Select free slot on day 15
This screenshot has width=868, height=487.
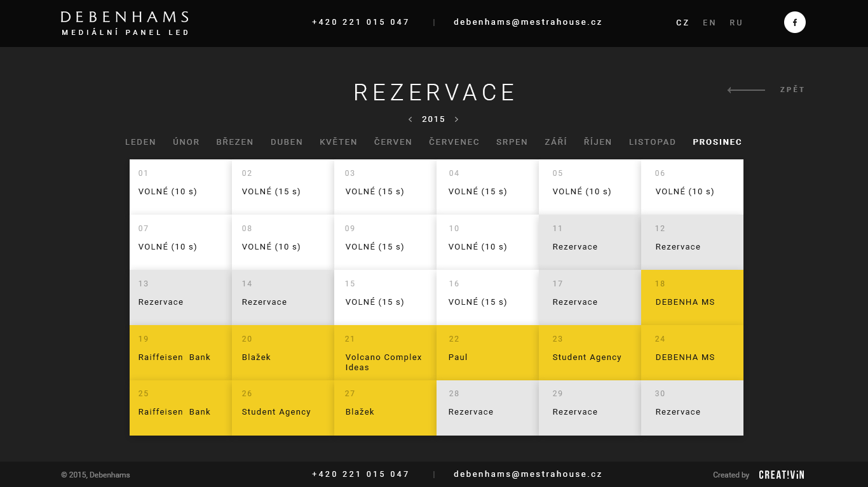[385, 297]
